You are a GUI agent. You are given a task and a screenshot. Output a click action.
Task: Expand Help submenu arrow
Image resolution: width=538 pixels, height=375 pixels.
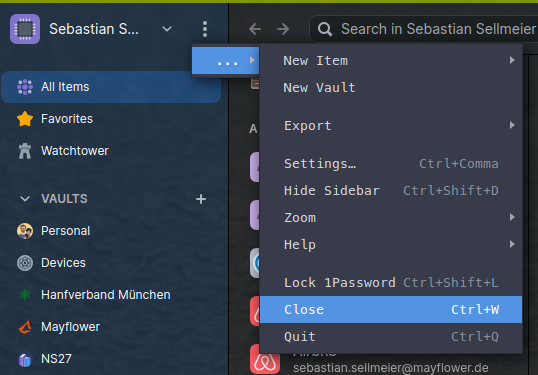(x=512, y=244)
